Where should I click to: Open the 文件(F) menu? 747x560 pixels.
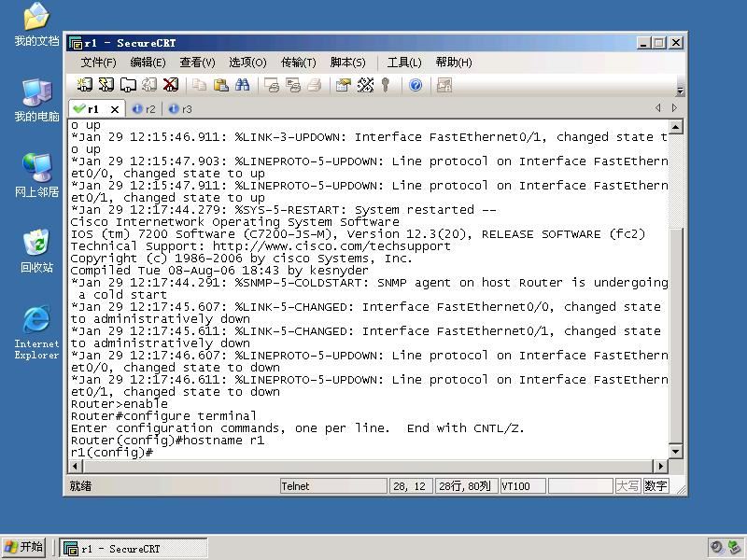click(98, 63)
